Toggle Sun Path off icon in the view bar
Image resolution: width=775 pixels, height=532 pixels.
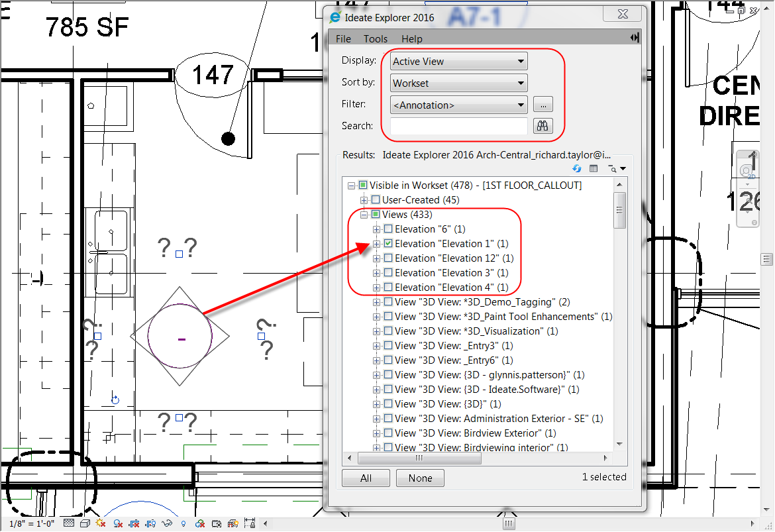coord(101,523)
